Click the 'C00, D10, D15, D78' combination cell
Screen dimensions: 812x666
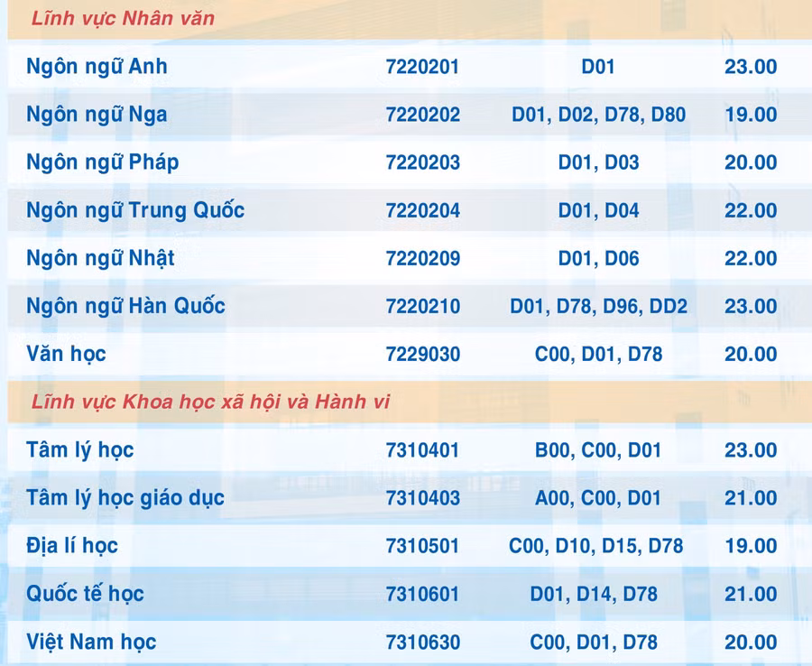click(x=595, y=546)
